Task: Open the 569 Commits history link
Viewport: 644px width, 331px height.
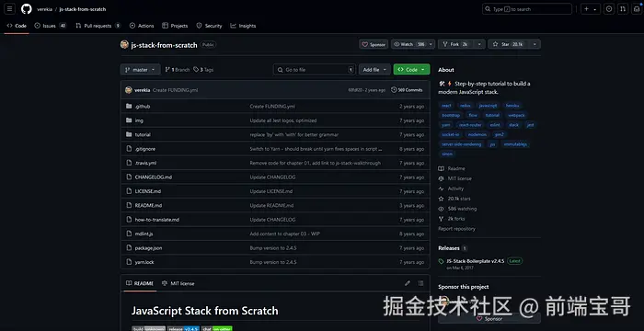Action: 407,90
